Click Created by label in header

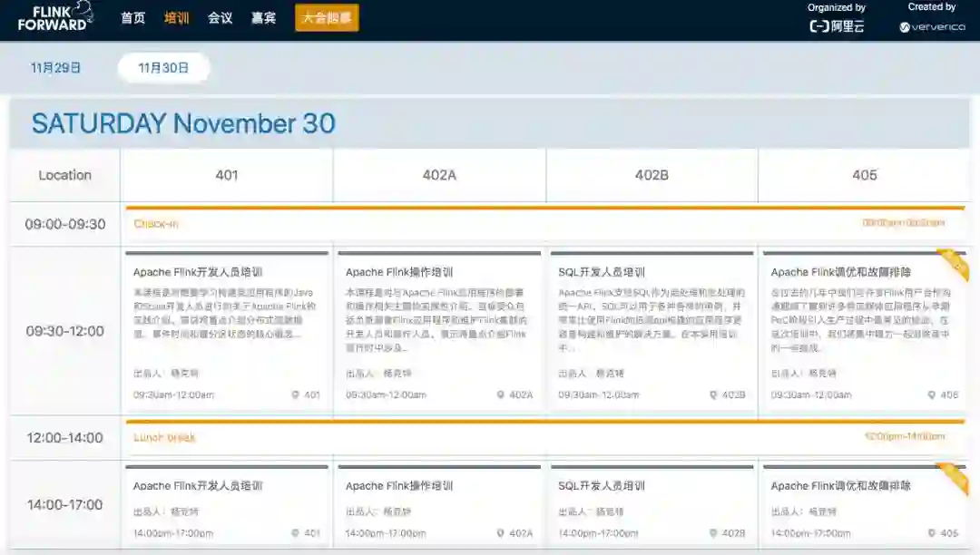(x=932, y=7)
